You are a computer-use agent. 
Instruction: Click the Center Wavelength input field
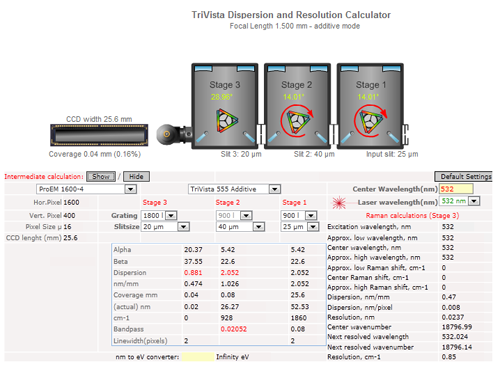tap(456, 189)
